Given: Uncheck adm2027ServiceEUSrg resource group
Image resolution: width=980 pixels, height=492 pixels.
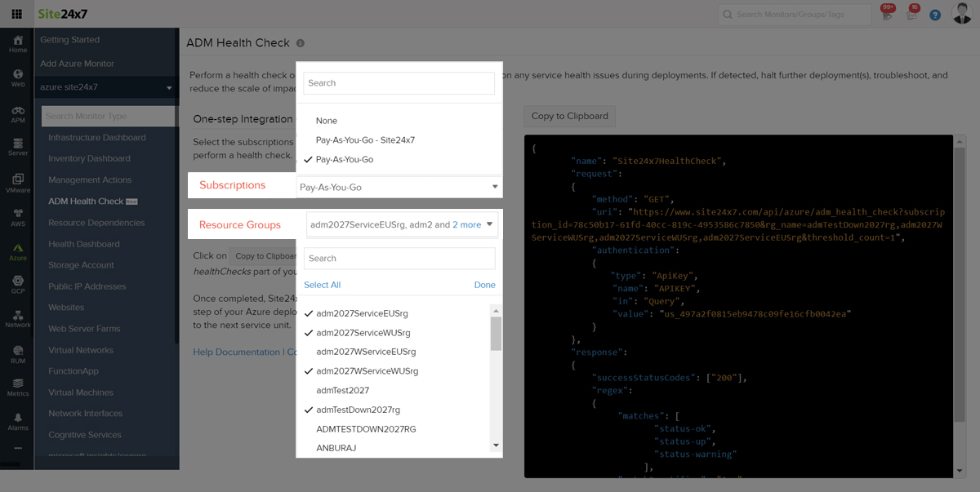Looking at the screenshot, I should point(362,313).
